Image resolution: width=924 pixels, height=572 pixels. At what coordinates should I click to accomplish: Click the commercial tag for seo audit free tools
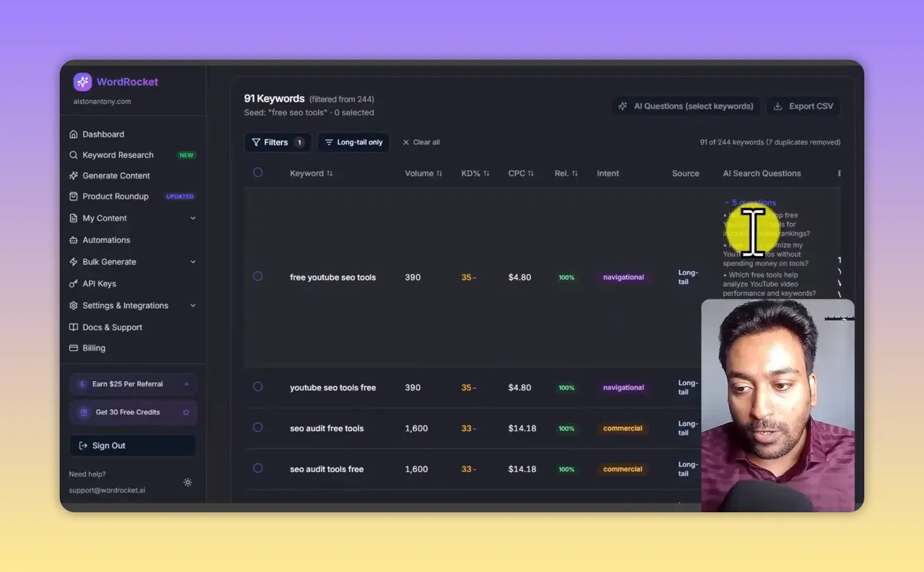point(623,429)
